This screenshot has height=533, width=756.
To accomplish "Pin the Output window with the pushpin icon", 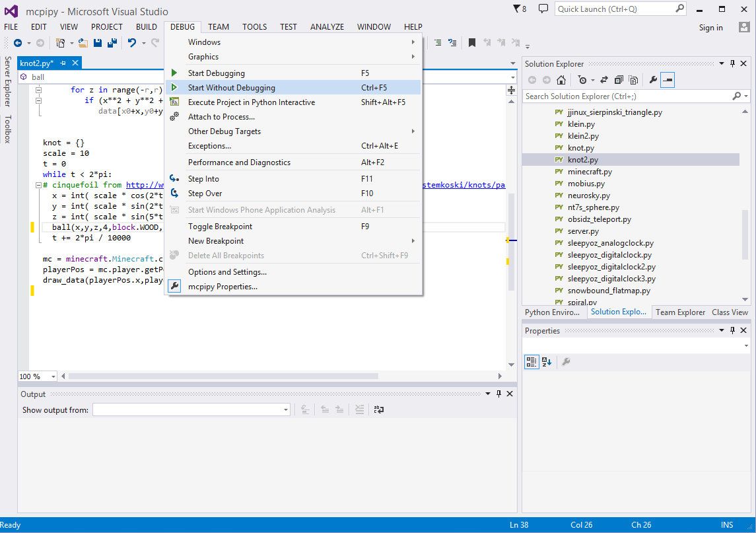I will pyautogui.click(x=500, y=394).
